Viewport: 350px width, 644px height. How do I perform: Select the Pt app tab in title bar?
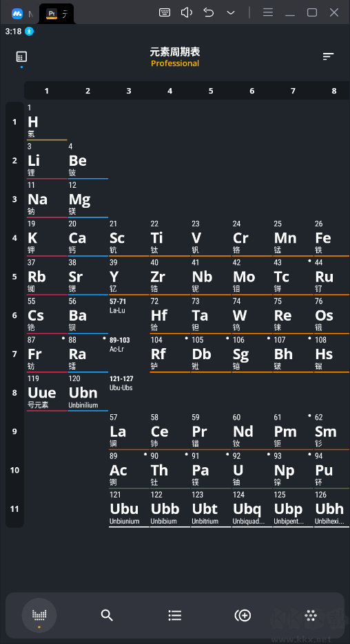(56, 14)
